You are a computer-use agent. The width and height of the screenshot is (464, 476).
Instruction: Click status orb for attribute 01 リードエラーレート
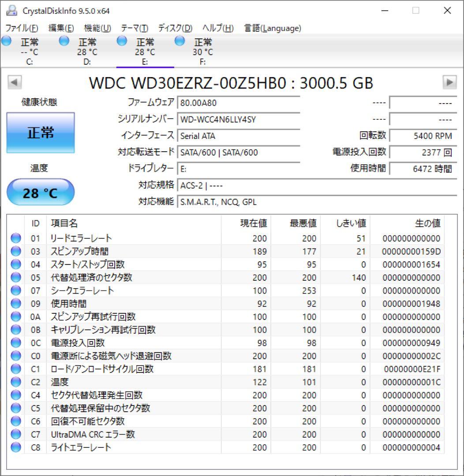(x=16, y=238)
